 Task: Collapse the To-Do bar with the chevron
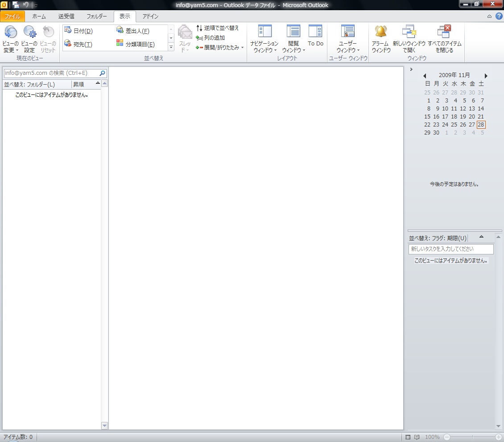(x=411, y=70)
